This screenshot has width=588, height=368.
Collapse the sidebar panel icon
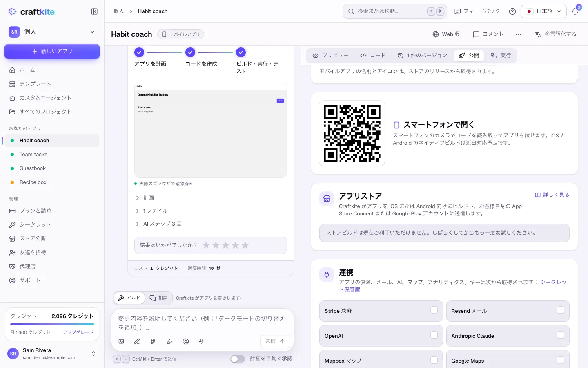click(94, 11)
